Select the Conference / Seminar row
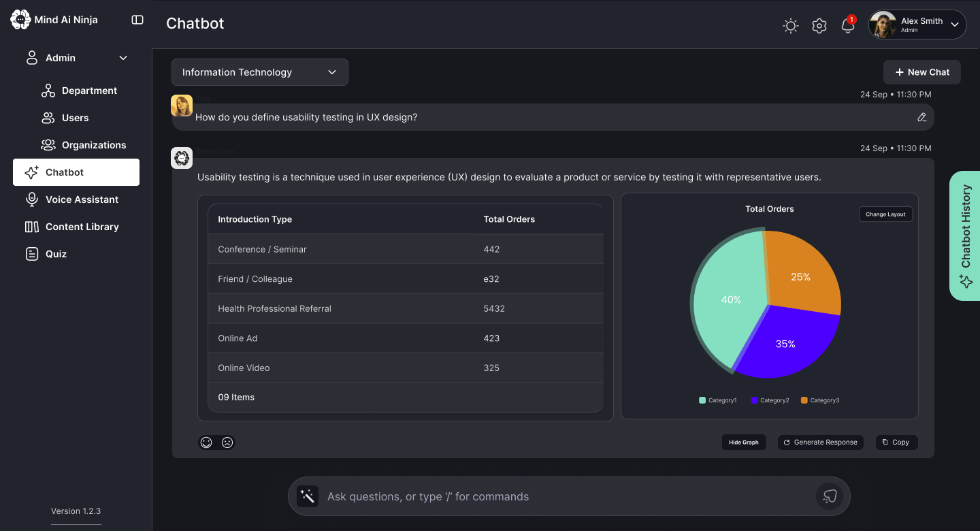This screenshot has height=531, width=980. click(x=406, y=249)
